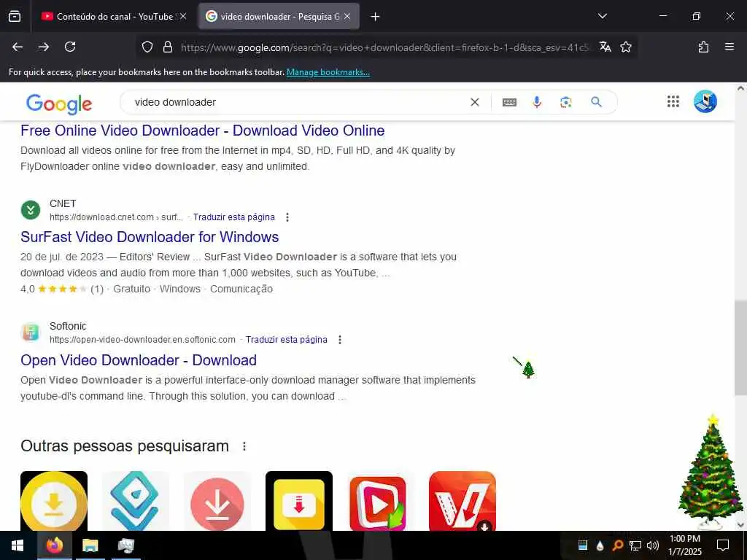
Task: Open the Manage bookmarks link
Action: coord(328,72)
